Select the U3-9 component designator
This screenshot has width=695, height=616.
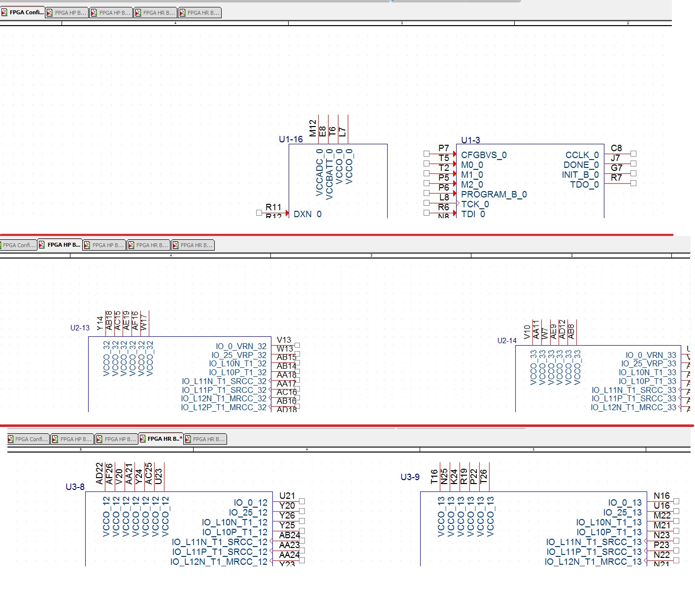tap(410, 477)
